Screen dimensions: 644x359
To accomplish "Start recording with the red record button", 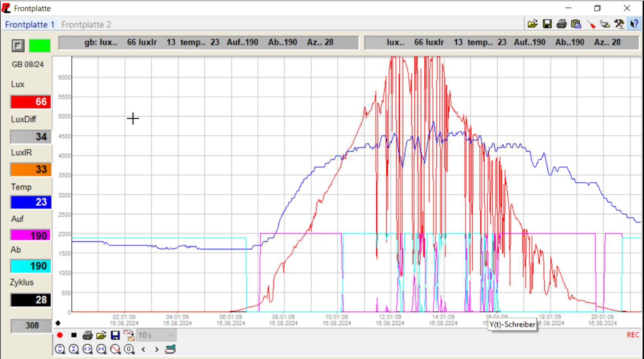I will (60, 335).
